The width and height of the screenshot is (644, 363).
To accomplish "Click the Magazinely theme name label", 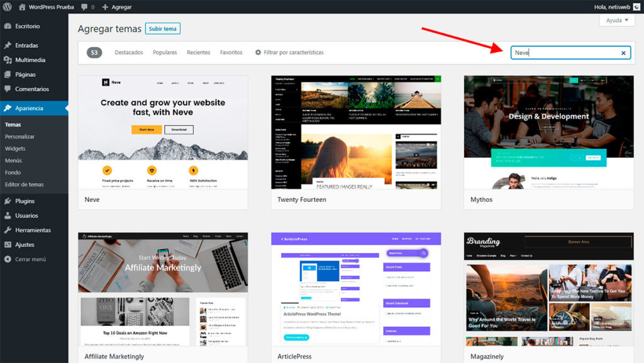I will click(x=487, y=357).
